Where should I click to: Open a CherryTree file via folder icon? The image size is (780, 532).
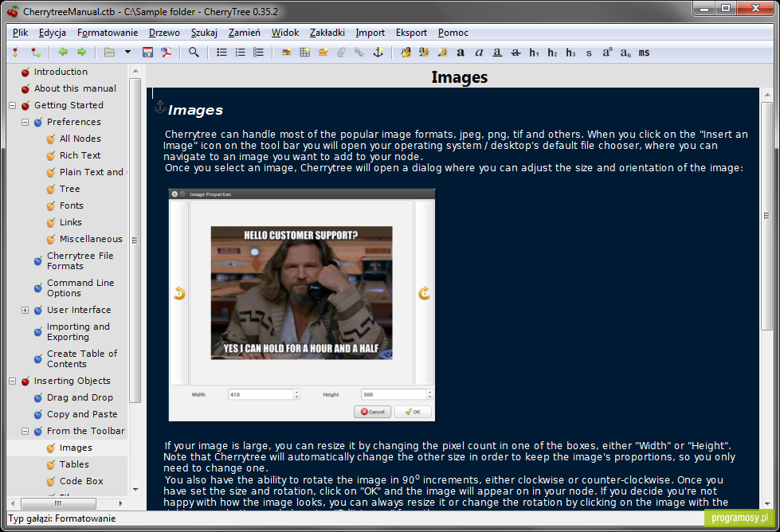pyautogui.click(x=109, y=53)
